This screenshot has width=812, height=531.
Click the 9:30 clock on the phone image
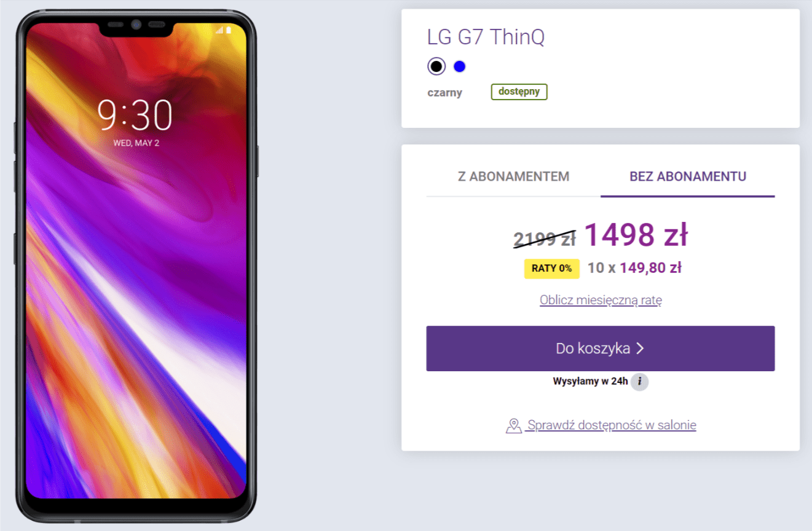(136, 116)
